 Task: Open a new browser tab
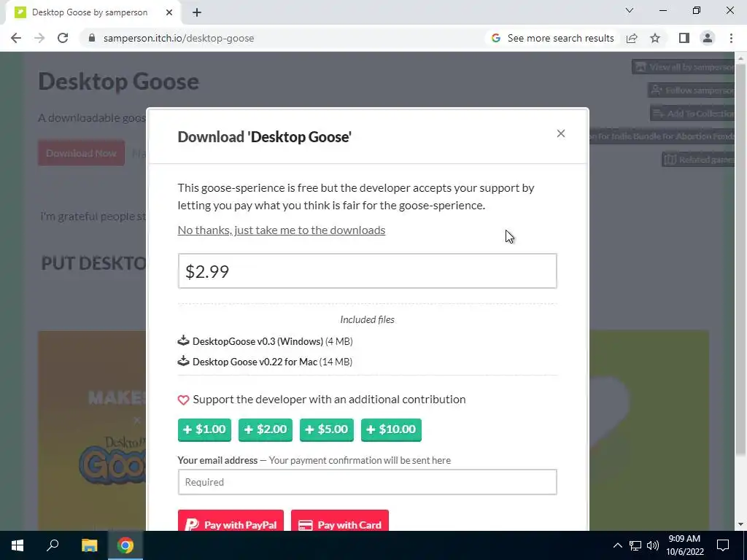pyautogui.click(x=197, y=12)
